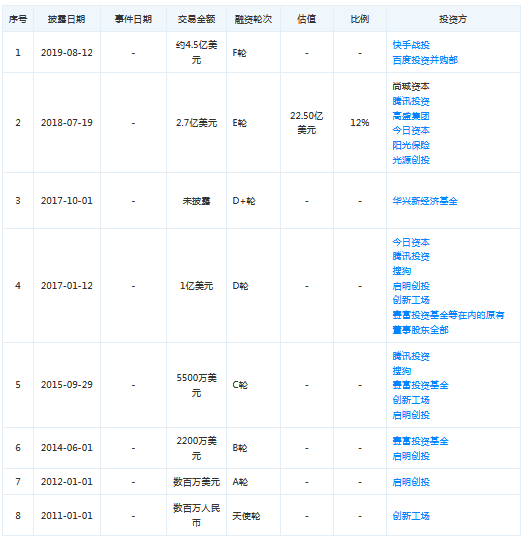Click 赛富投资基金 link in the C轮 row
Viewport: 521px width, 536px height.
(x=420, y=385)
